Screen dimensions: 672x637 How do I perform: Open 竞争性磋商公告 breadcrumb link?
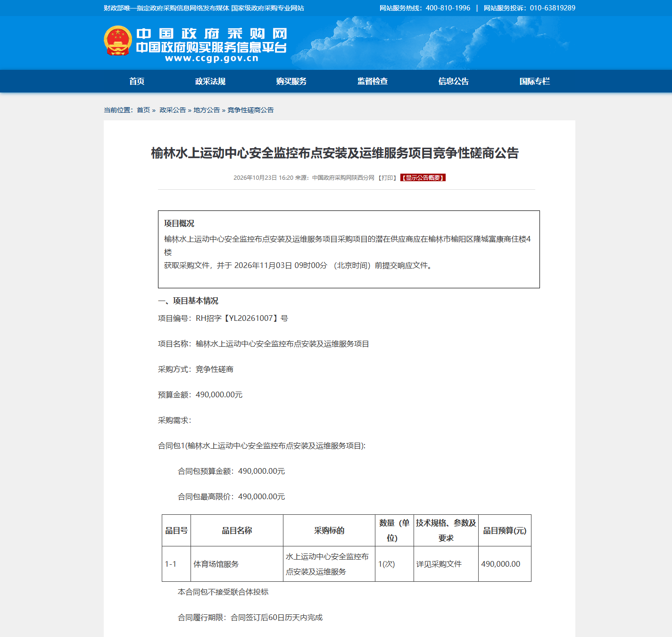(250, 110)
